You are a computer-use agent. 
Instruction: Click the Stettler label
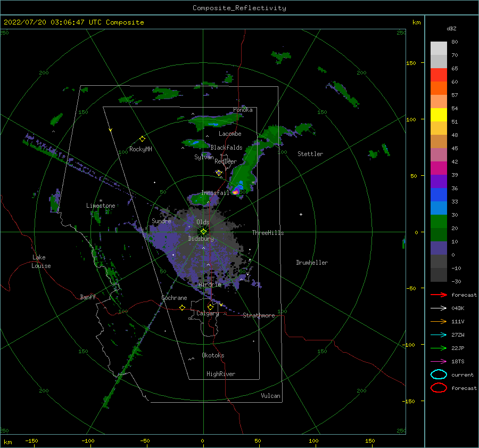[x=310, y=154]
